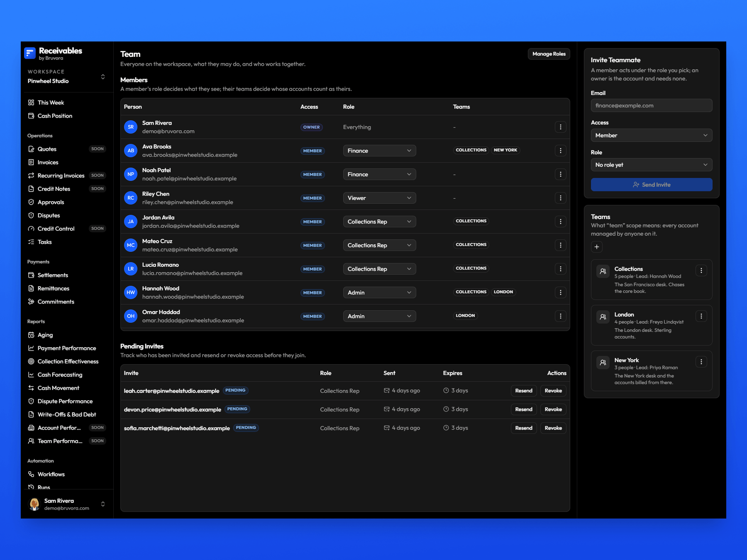Open row options for Mateo Cruz
747x560 pixels.
pos(560,245)
